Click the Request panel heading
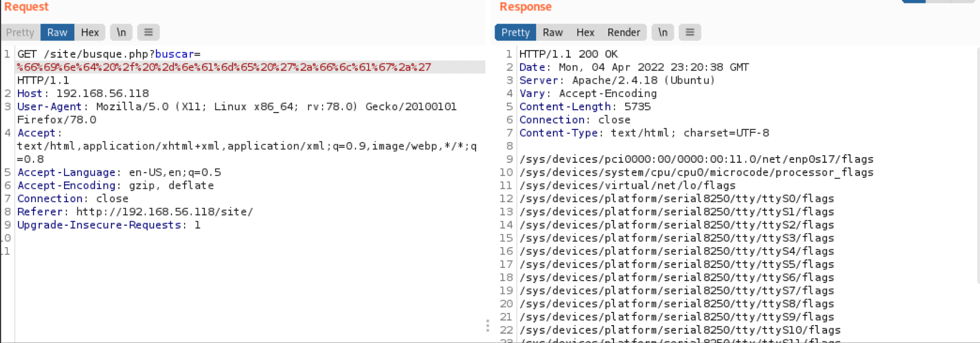The height and width of the screenshot is (343, 980). (x=27, y=7)
